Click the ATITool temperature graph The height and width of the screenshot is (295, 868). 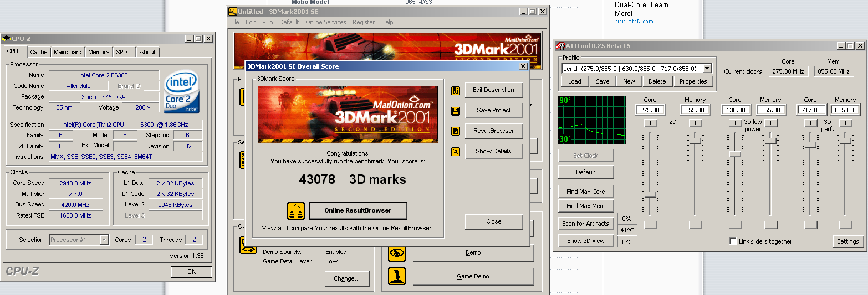(592, 120)
